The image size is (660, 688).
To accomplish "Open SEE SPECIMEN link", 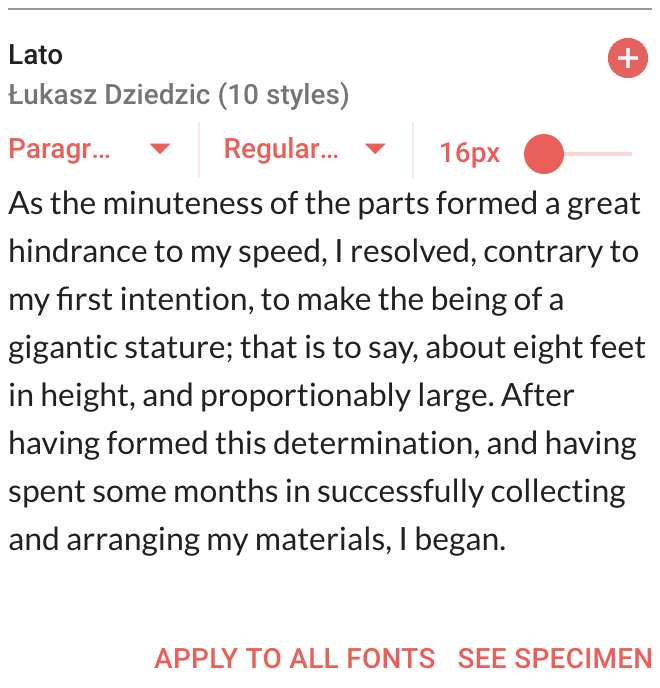I will point(554,659).
